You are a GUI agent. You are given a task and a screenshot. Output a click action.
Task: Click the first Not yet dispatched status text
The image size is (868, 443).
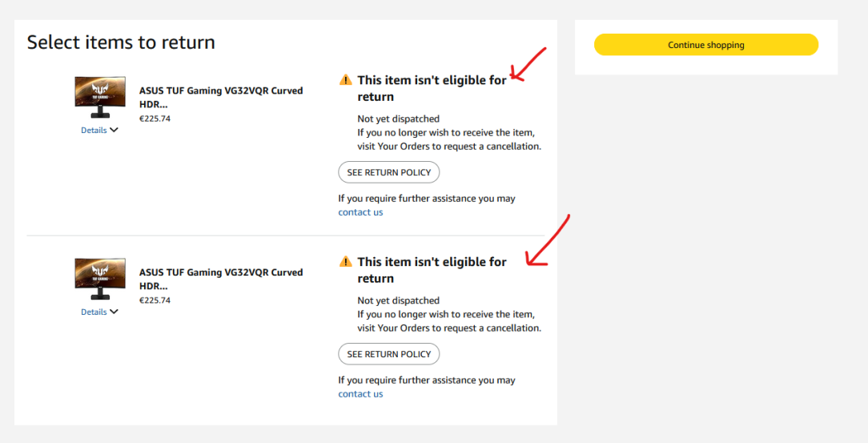pyautogui.click(x=398, y=119)
